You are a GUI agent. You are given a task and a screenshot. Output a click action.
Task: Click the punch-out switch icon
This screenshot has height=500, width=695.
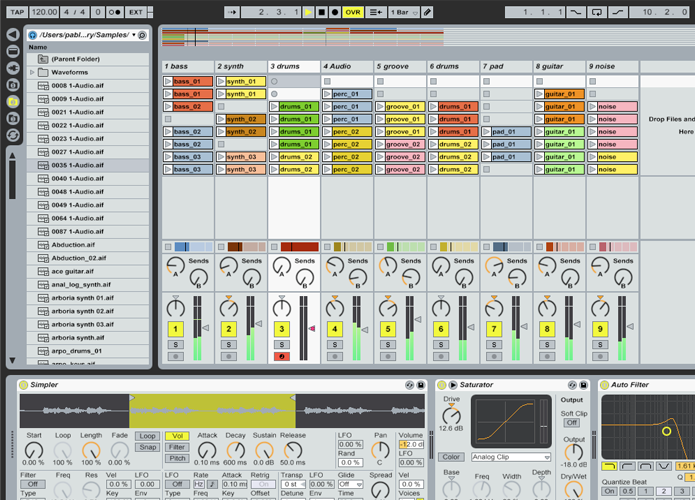pyautogui.click(x=617, y=12)
